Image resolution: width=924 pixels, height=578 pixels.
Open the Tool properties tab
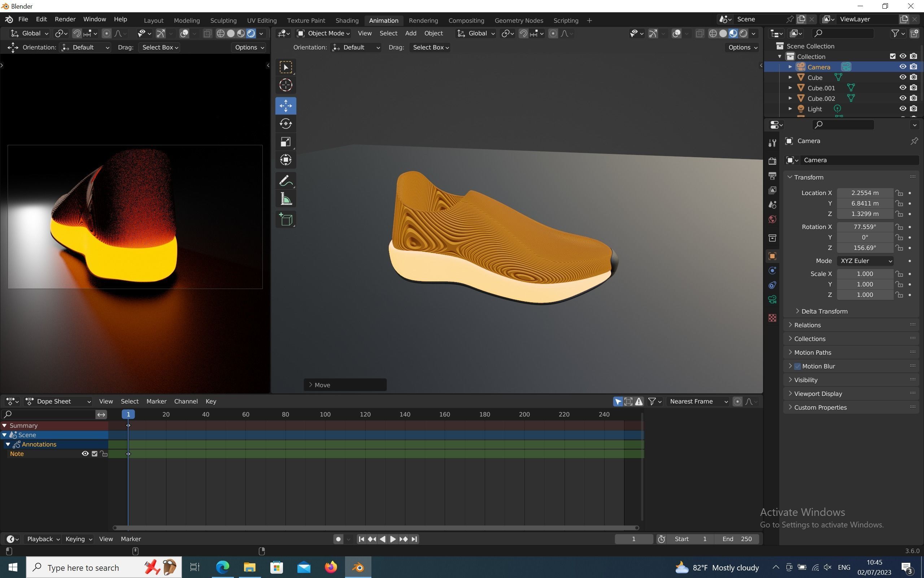(772, 143)
